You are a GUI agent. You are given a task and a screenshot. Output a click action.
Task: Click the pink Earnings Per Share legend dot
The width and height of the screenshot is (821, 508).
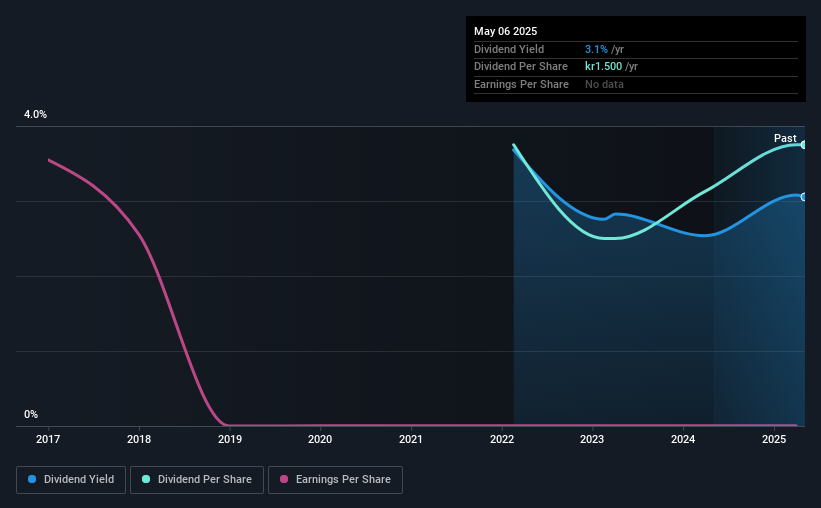coord(284,479)
